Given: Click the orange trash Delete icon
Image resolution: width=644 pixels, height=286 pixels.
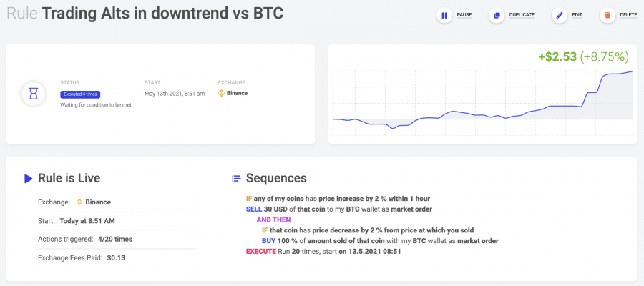Looking at the screenshot, I should [608, 16].
